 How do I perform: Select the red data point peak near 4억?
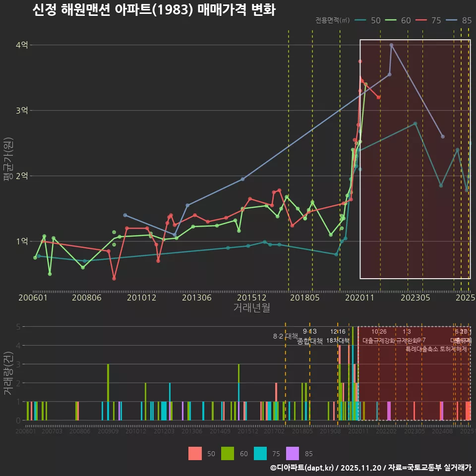[360, 61]
